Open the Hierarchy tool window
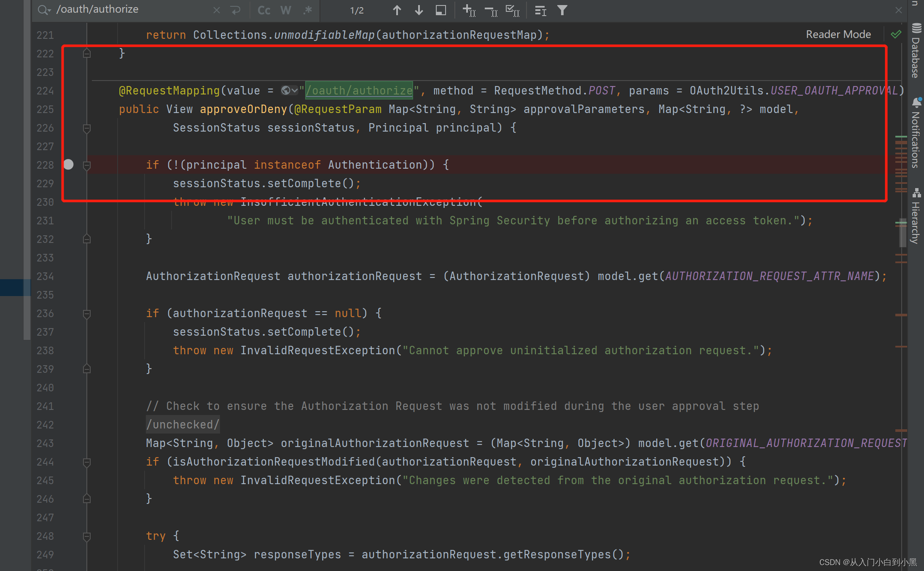This screenshot has width=924, height=571. [916, 216]
